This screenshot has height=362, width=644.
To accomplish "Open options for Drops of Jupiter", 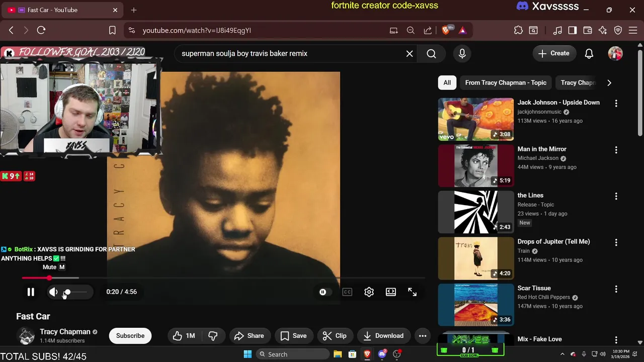I will 616,242.
